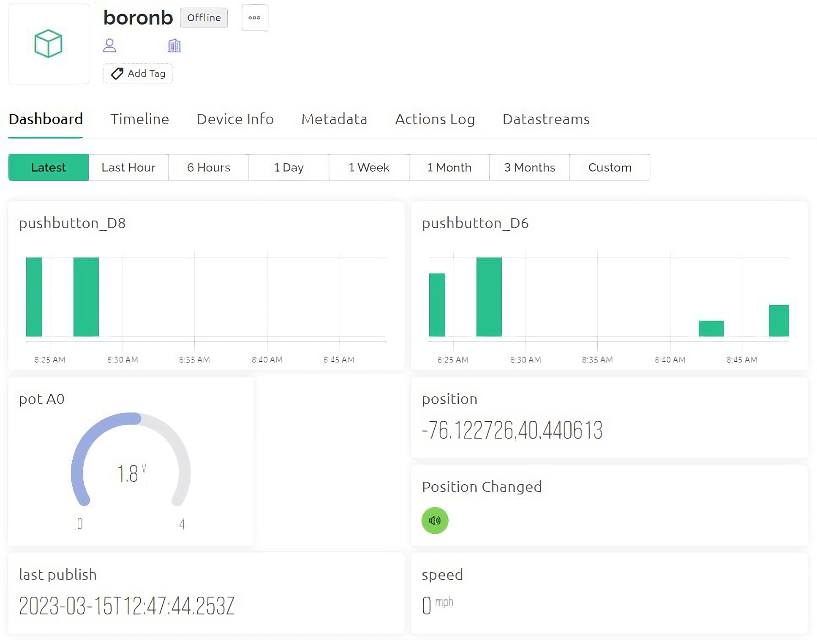Click the green cube device icon

pyautogui.click(x=48, y=44)
